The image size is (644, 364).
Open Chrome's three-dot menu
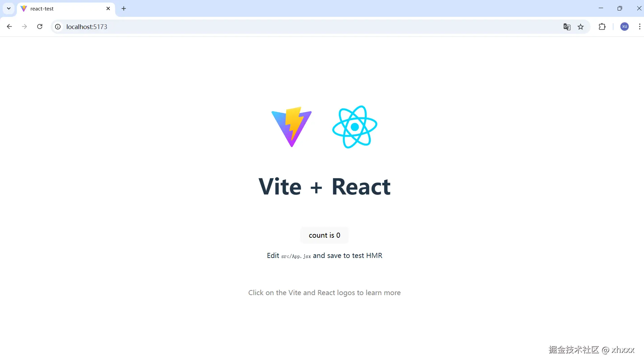coord(640,27)
